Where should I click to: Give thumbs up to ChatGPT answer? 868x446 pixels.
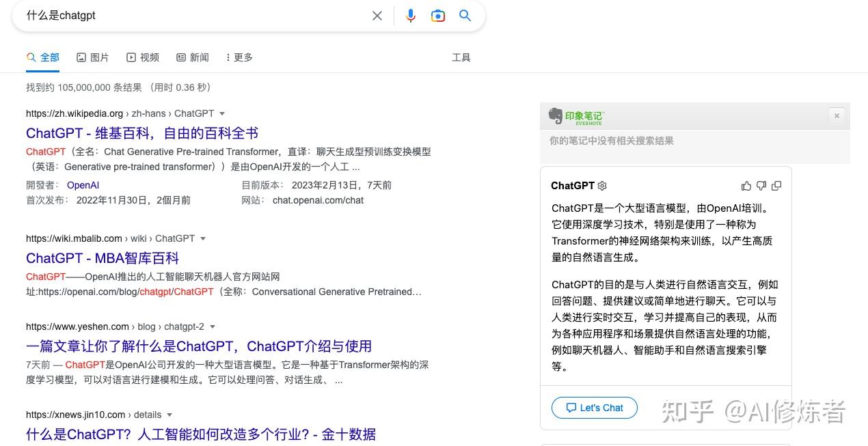(746, 186)
